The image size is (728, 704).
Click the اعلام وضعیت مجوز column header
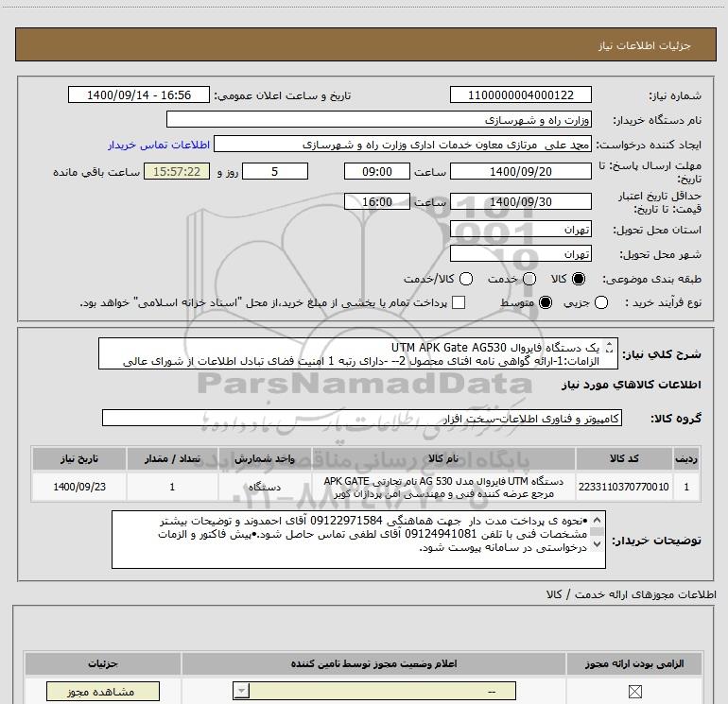[373, 663]
